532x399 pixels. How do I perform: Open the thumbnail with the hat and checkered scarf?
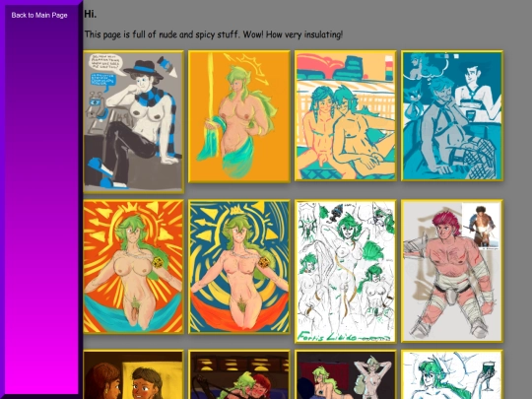click(x=134, y=122)
